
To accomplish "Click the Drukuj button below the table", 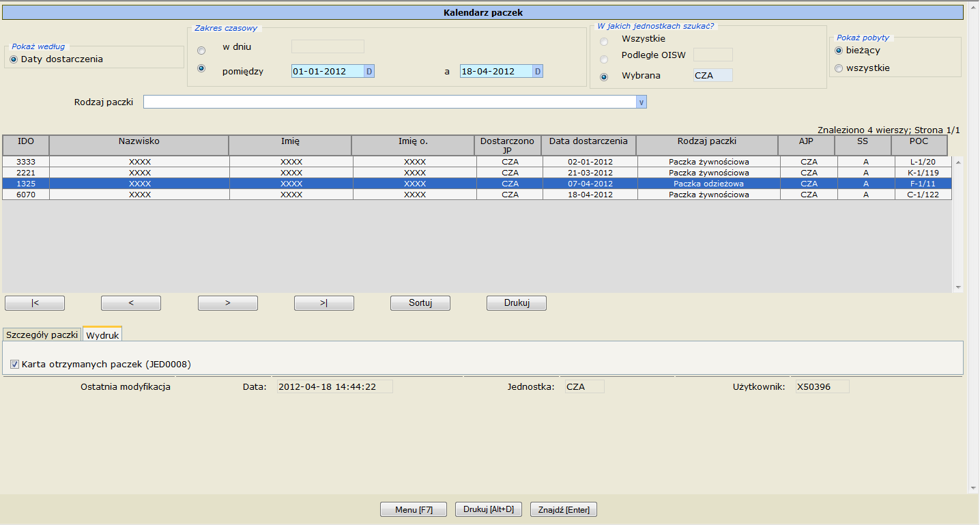I will pos(517,303).
